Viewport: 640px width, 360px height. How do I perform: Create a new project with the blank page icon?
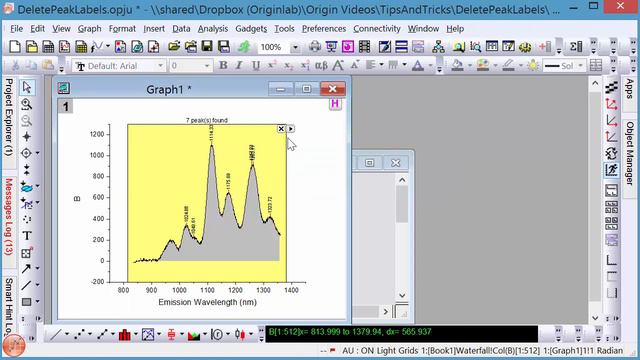(x=15, y=47)
